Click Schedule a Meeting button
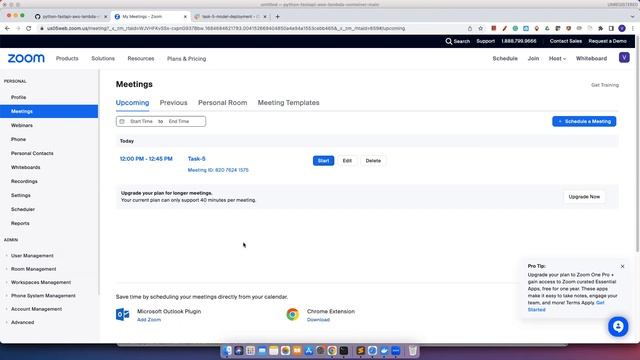This screenshot has width=640, height=360. (584, 121)
